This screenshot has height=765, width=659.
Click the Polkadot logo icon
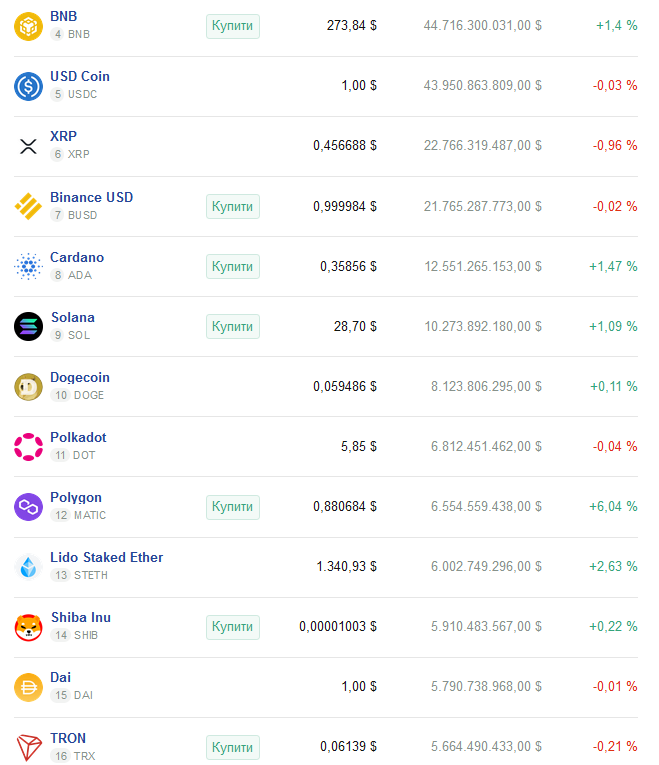coord(28,447)
